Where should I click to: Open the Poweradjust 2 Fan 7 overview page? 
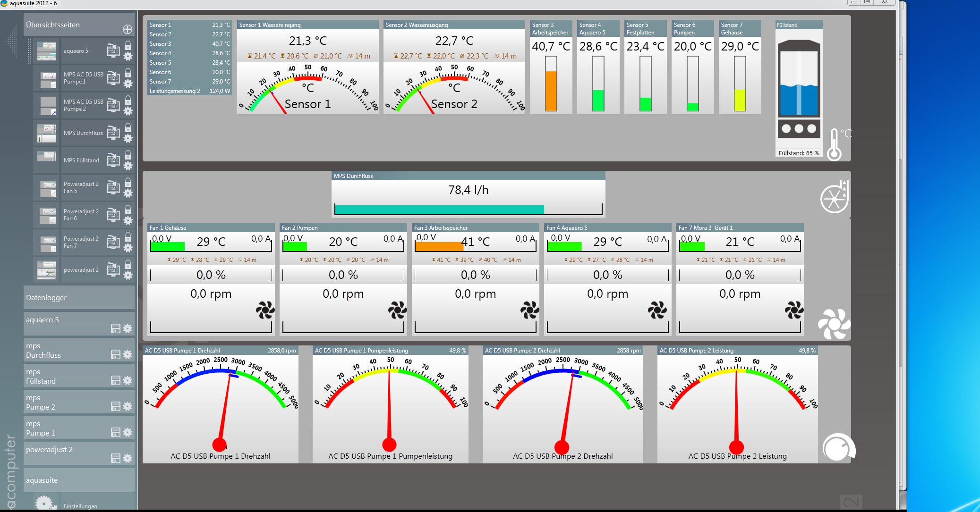[80, 243]
